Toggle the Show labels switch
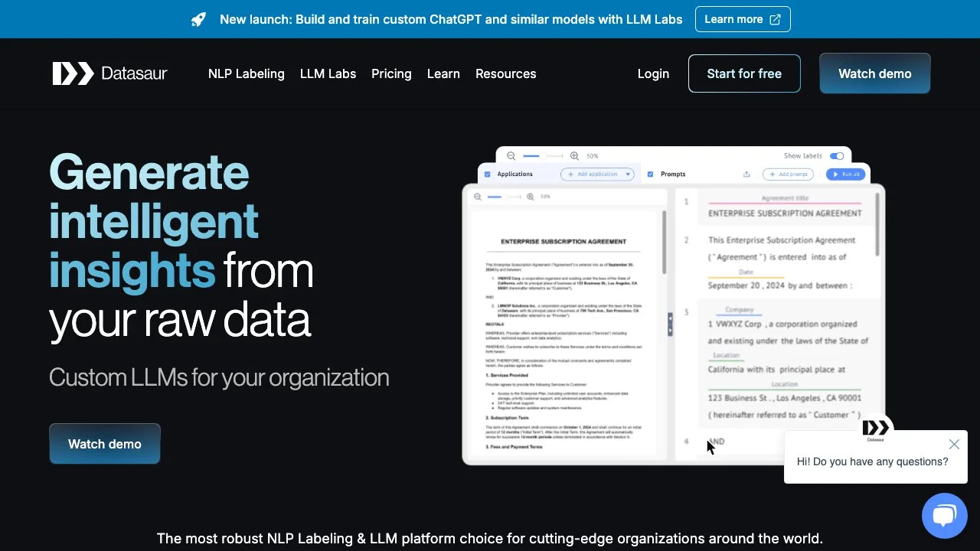 coord(837,156)
